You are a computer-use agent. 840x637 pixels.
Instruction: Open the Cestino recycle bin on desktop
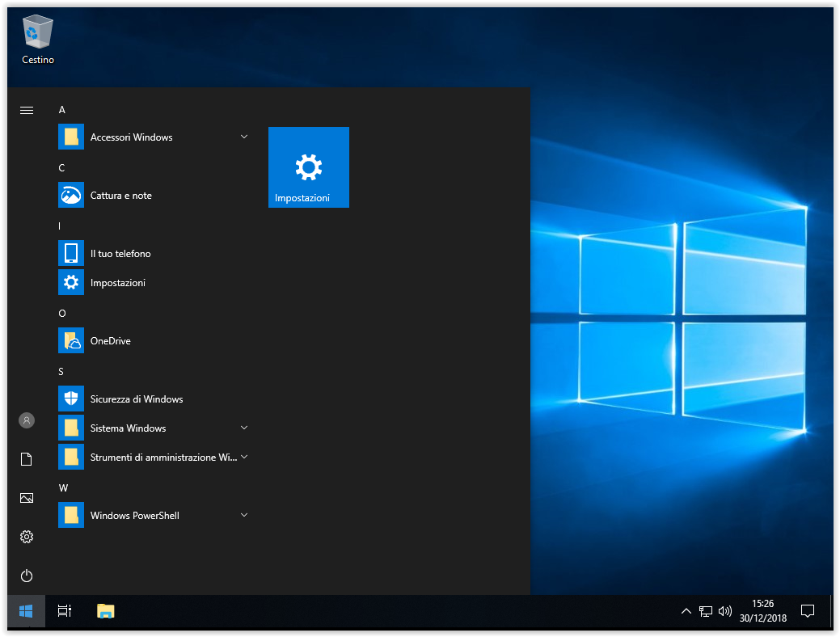click(37, 40)
